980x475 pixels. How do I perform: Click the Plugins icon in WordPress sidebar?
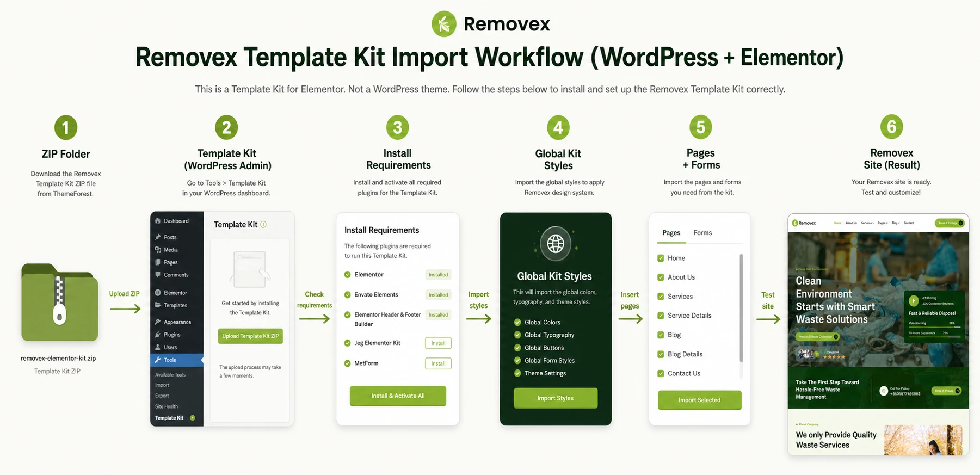click(x=158, y=335)
